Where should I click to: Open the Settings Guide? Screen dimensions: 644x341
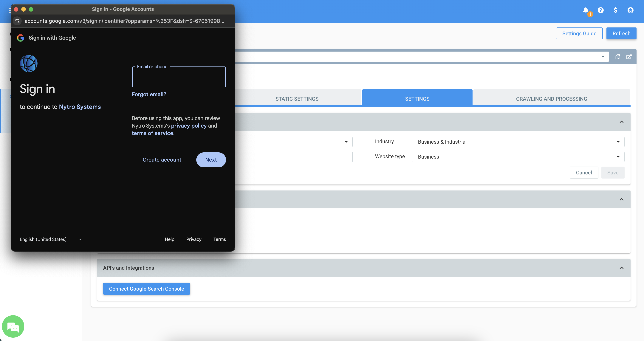point(579,33)
